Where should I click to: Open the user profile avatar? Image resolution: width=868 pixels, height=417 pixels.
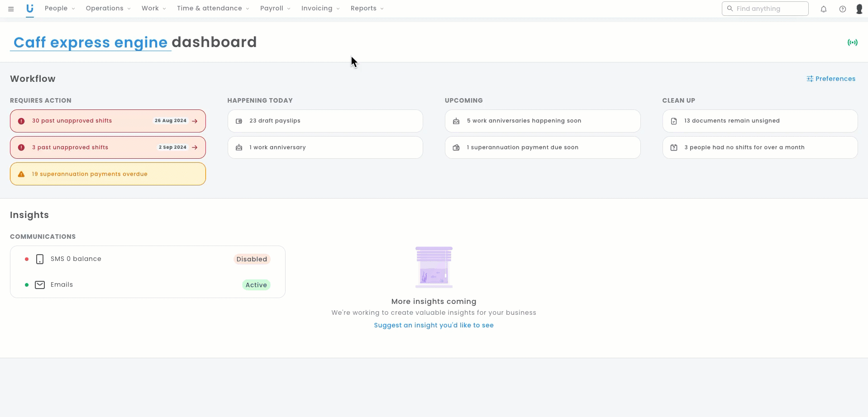click(x=859, y=9)
